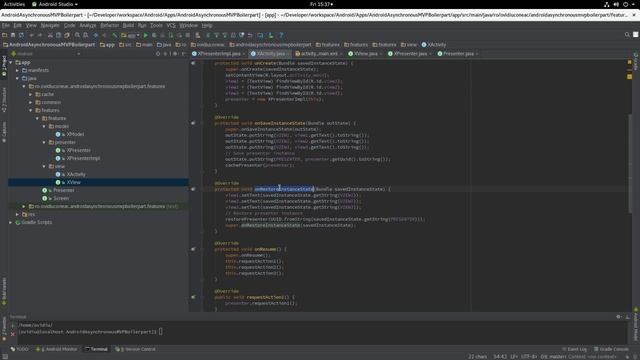
Task: Click the Make Project hammer icon
Action: click(x=115, y=36)
